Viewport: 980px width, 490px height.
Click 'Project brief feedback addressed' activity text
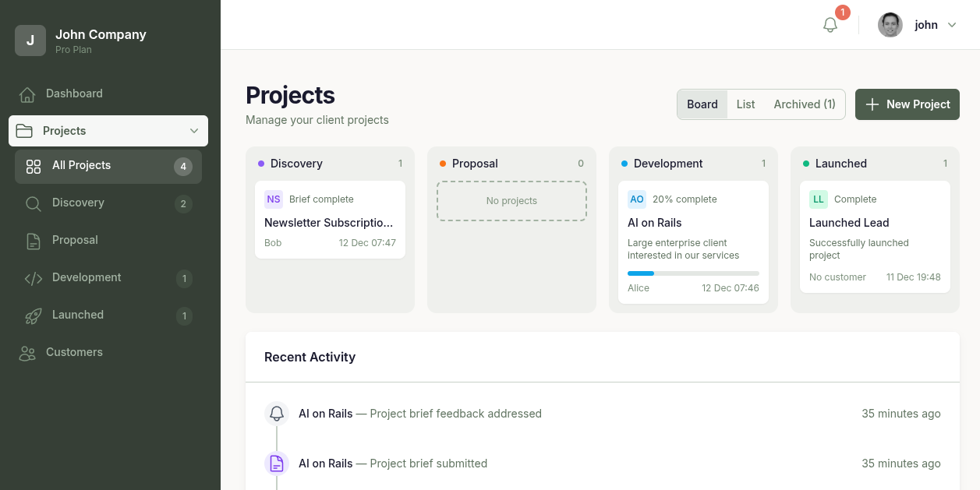coord(455,414)
